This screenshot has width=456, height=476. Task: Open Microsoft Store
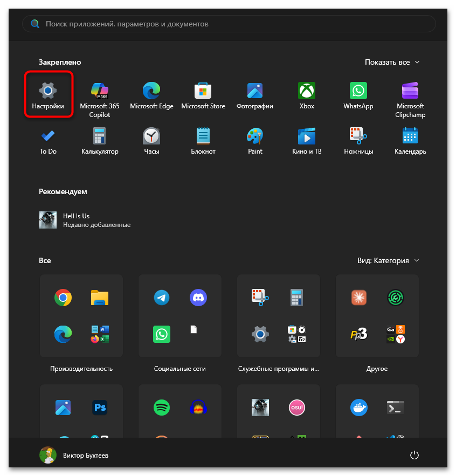[x=203, y=95]
